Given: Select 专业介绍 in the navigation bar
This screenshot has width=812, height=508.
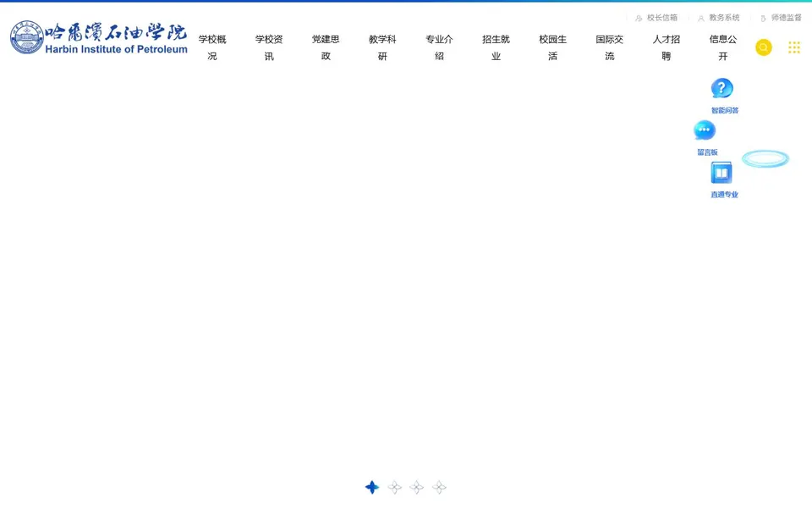Looking at the screenshot, I should (439, 47).
